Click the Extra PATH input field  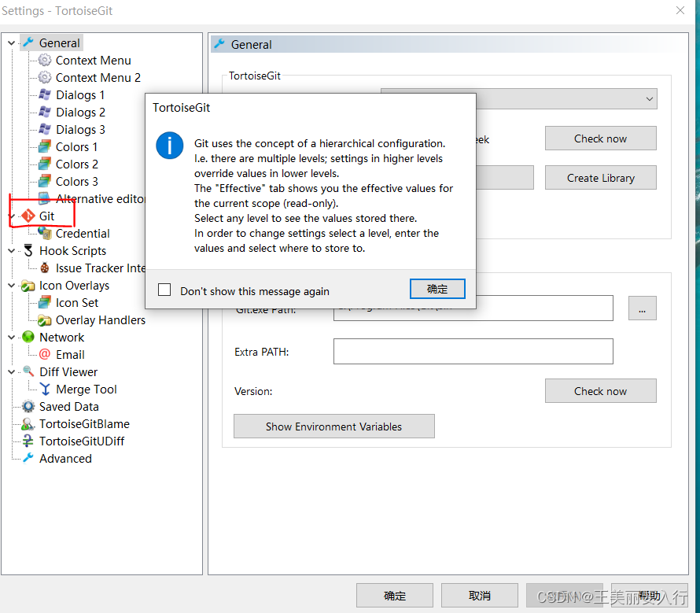click(x=473, y=351)
